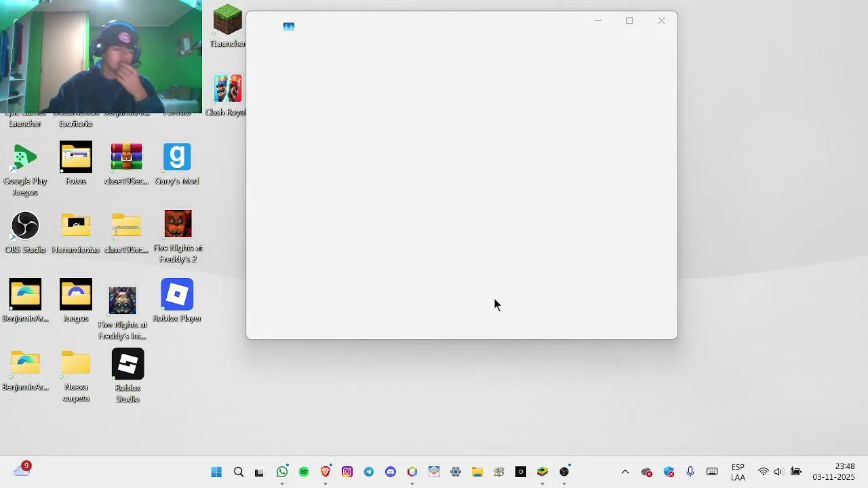The width and height of the screenshot is (868, 488).
Task: Open Task View from the taskbar
Action: click(259, 472)
